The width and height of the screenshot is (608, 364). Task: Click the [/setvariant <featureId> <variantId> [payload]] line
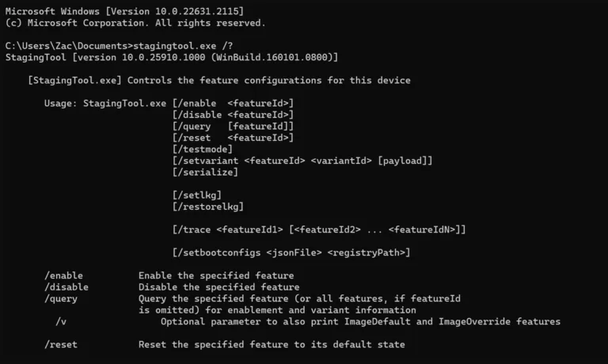302,161
